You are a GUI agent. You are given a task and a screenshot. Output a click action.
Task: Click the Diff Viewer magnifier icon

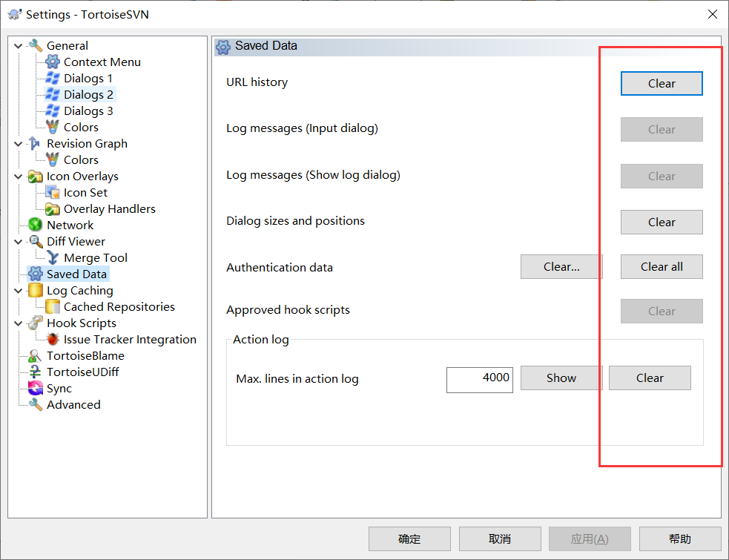point(36,241)
